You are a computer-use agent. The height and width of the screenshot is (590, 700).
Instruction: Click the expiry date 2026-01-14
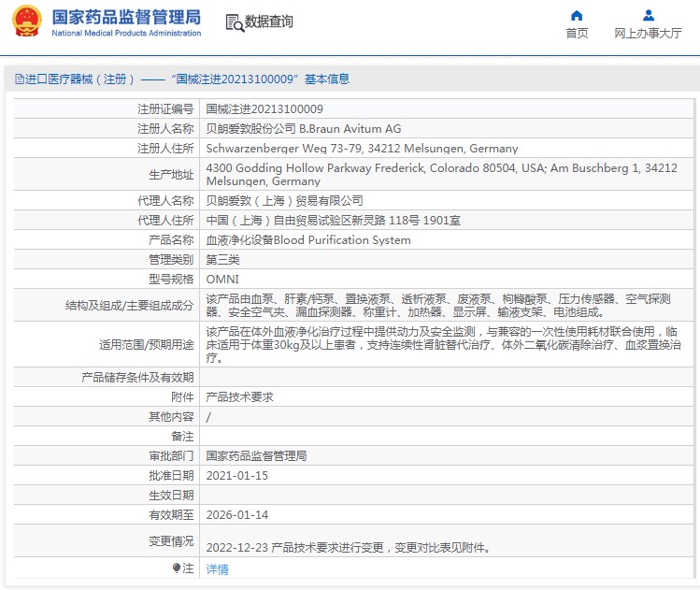(x=237, y=515)
